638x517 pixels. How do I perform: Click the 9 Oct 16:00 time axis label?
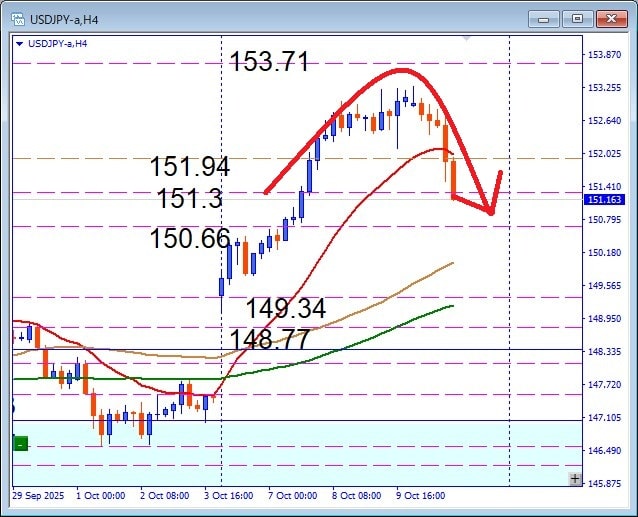(x=420, y=495)
